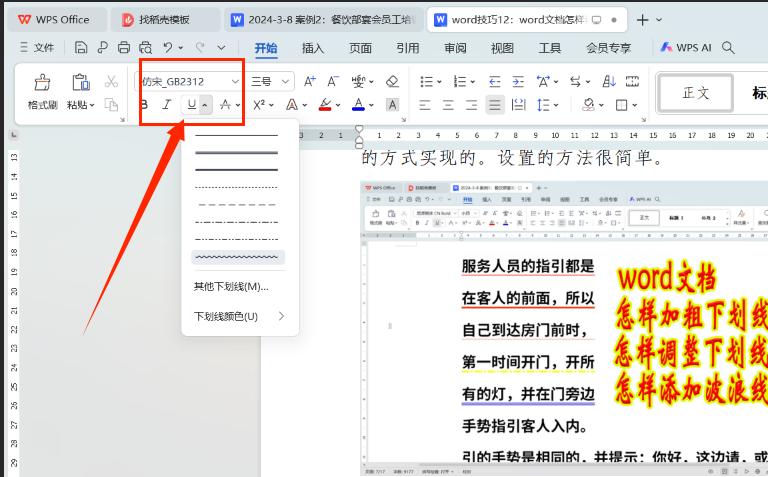Viewport: 768px width, 477px height.
Task: Click the Decrease Font Size icon
Action: (332, 82)
